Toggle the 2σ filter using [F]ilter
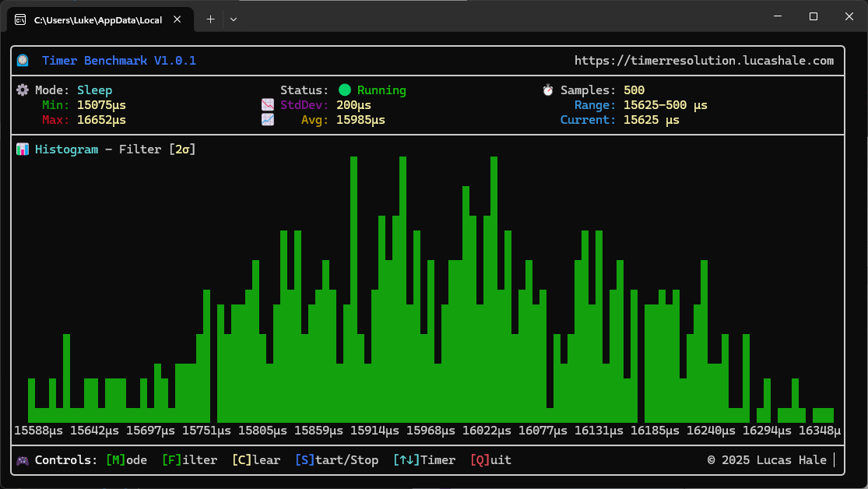The image size is (868, 489). tap(189, 460)
